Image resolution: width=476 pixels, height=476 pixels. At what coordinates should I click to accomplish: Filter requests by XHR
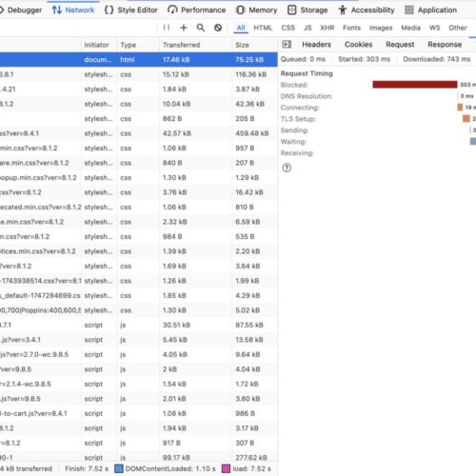pyautogui.click(x=327, y=28)
